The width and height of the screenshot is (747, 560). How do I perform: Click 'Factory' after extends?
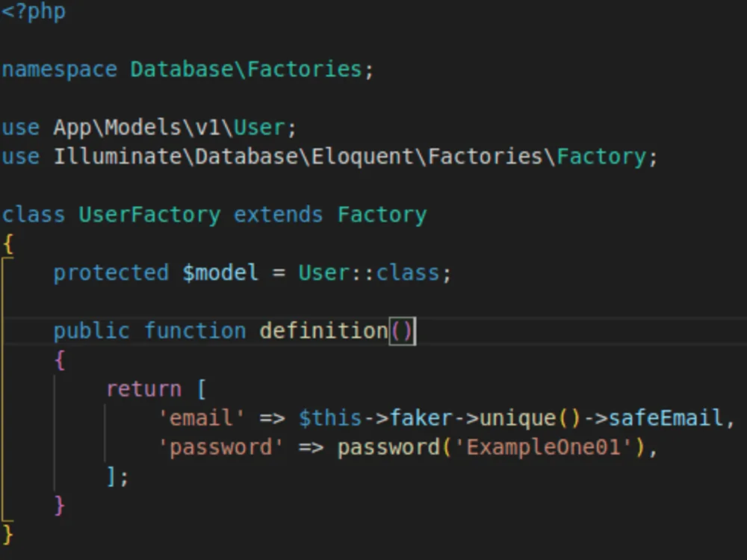tap(382, 215)
